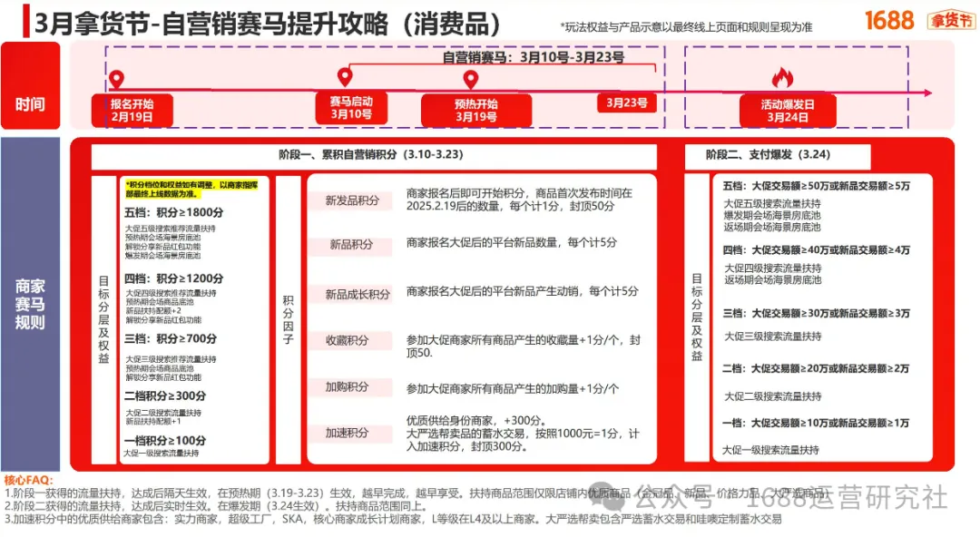
Task: Click the location pin above 报名开始
Action: coord(116,80)
